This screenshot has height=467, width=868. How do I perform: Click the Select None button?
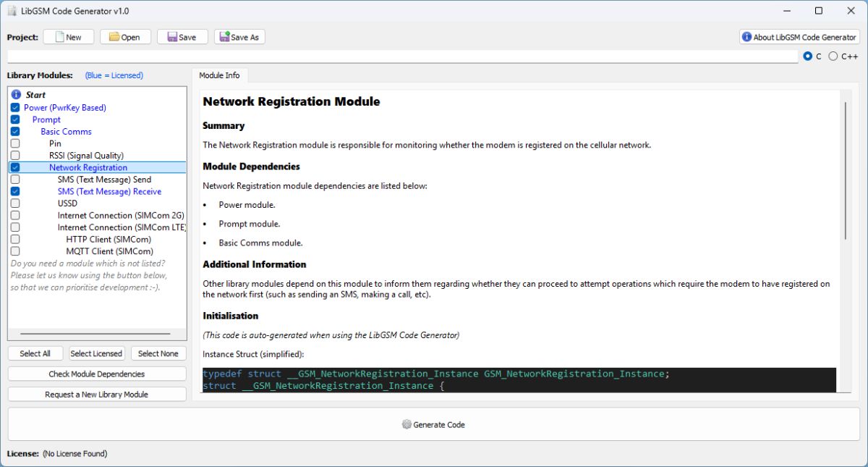(x=158, y=353)
